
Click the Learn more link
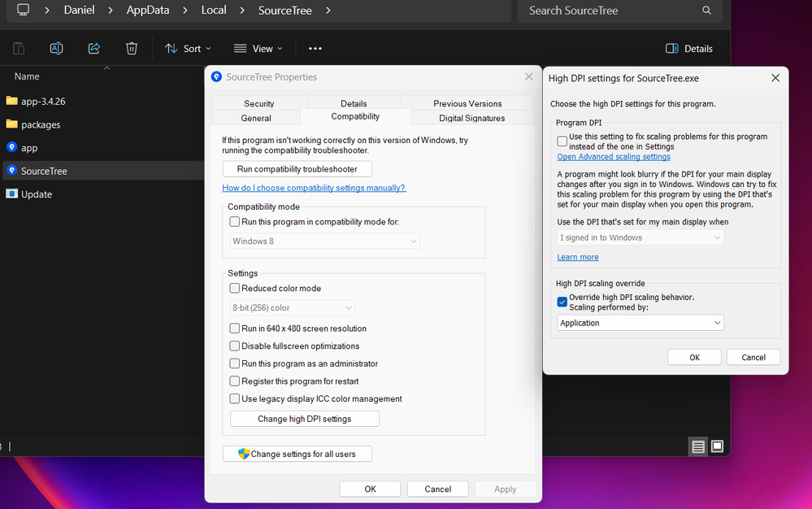[577, 257]
